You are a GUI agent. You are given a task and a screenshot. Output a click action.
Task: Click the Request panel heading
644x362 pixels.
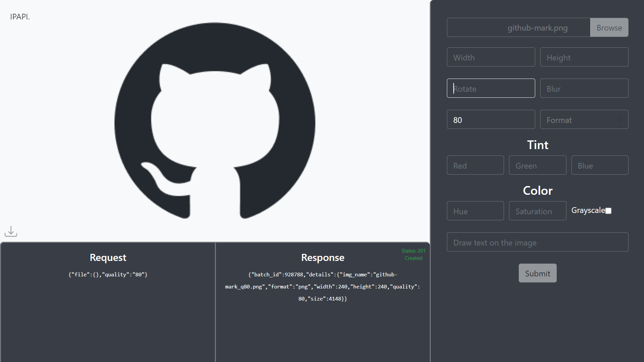[108, 258]
